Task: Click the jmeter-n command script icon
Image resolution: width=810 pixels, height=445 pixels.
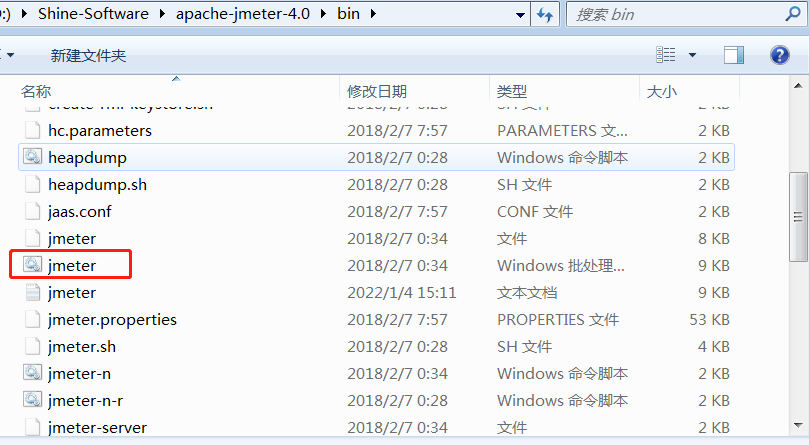Action: (33, 373)
